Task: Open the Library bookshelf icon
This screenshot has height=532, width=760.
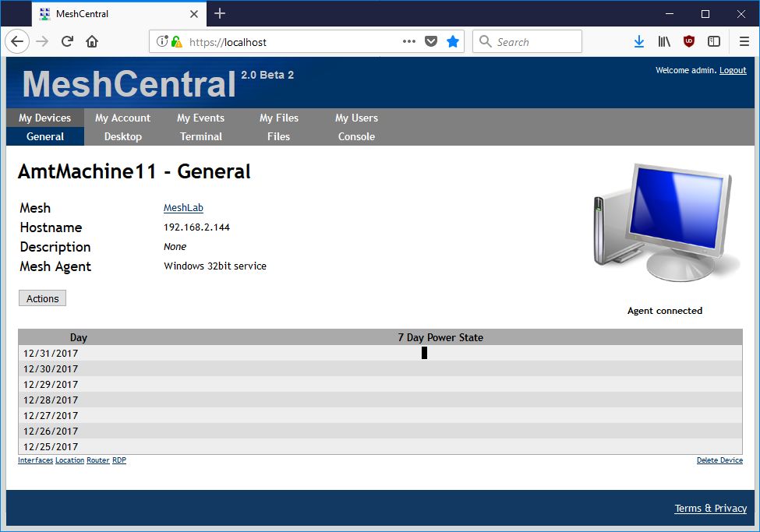Action: coord(664,42)
